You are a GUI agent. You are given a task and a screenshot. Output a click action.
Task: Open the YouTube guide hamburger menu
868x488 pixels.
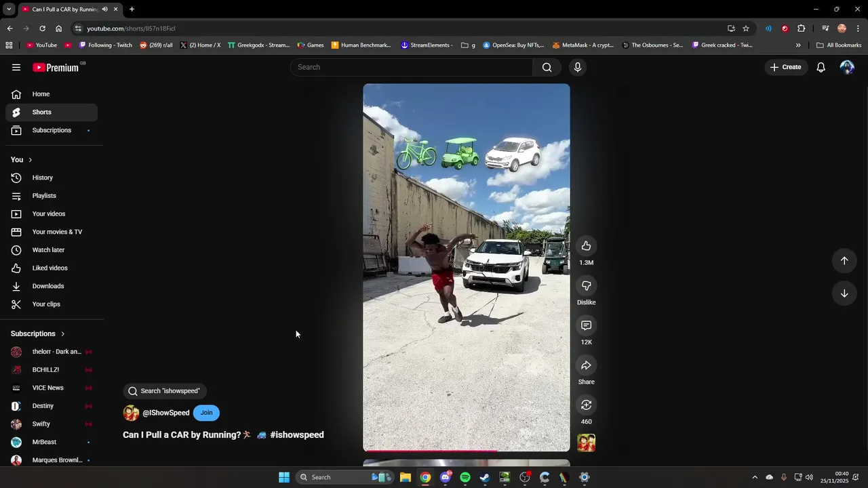tap(16, 67)
